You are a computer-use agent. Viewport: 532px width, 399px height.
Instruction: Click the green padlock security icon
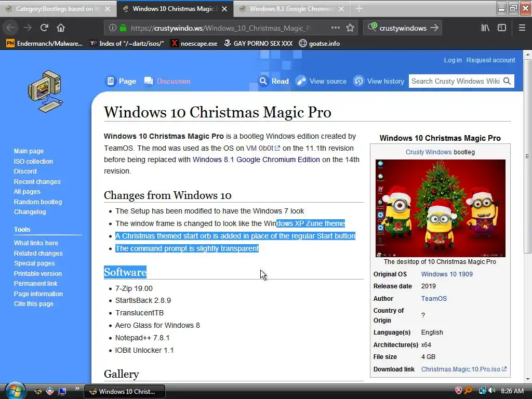123,28
